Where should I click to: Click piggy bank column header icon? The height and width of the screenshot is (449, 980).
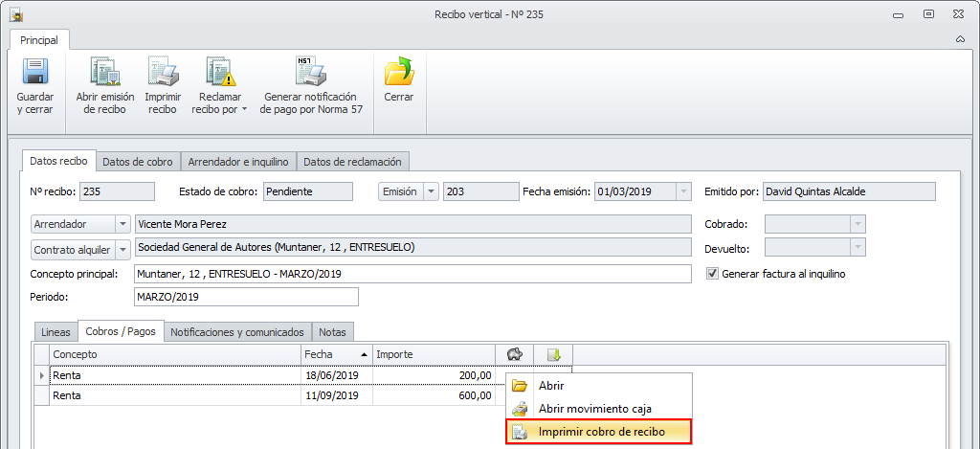point(514,354)
